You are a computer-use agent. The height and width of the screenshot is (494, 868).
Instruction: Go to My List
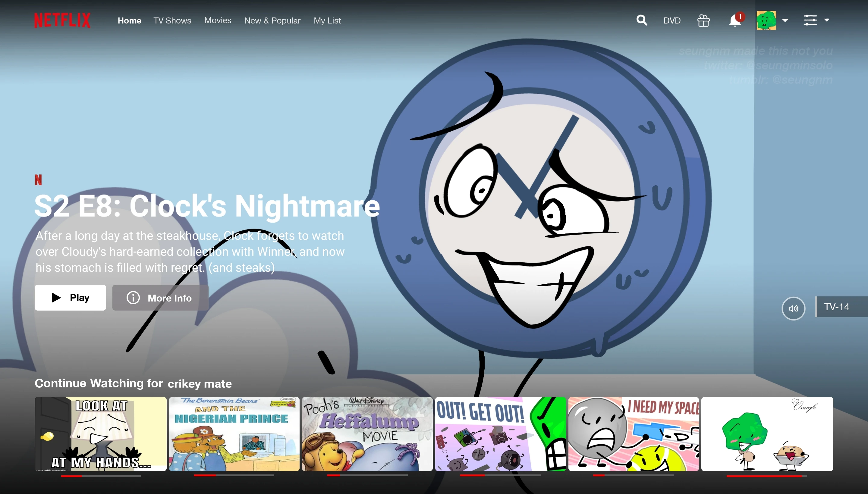(327, 20)
